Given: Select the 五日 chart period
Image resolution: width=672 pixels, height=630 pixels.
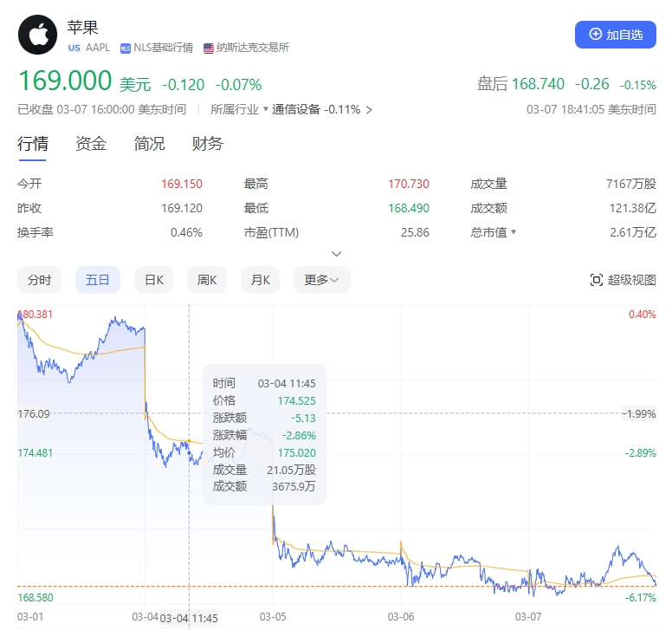Looking at the screenshot, I should coord(97,280).
